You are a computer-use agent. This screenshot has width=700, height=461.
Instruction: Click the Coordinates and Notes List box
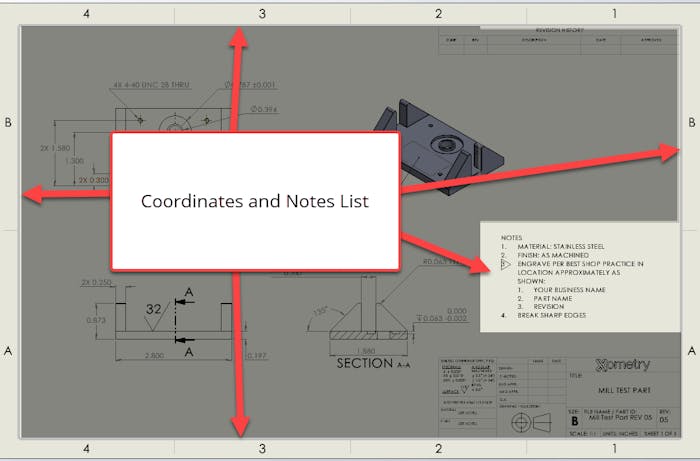click(x=254, y=201)
